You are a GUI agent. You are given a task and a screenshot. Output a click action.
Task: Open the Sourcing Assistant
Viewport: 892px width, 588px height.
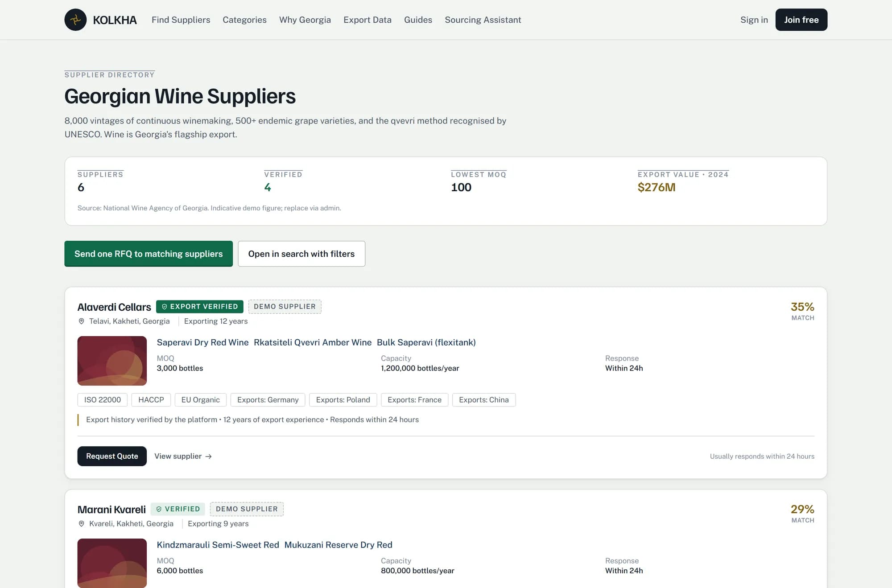point(483,20)
